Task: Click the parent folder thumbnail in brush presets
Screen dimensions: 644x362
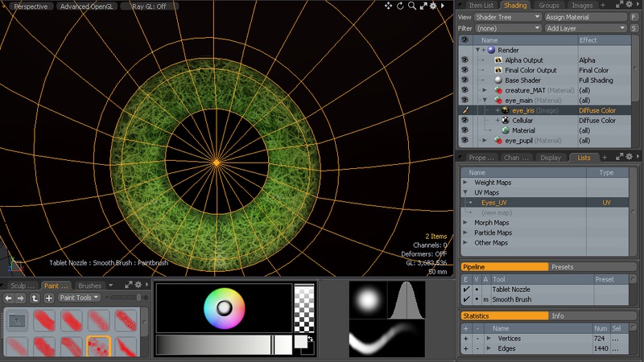Action: [x=16, y=321]
